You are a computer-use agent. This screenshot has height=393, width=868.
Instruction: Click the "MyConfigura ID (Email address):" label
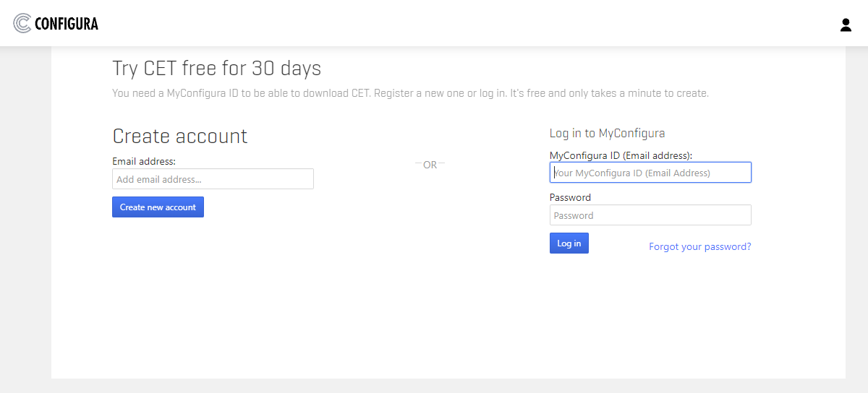tap(621, 155)
